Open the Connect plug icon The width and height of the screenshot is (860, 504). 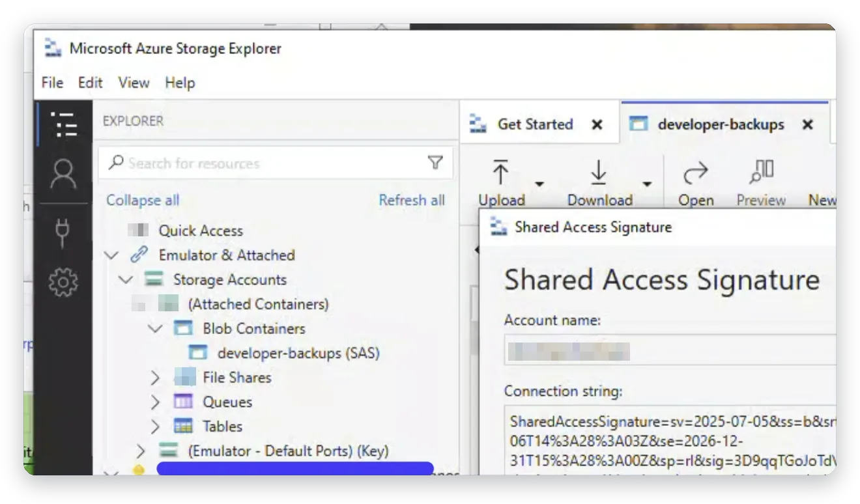click(63, 233)
